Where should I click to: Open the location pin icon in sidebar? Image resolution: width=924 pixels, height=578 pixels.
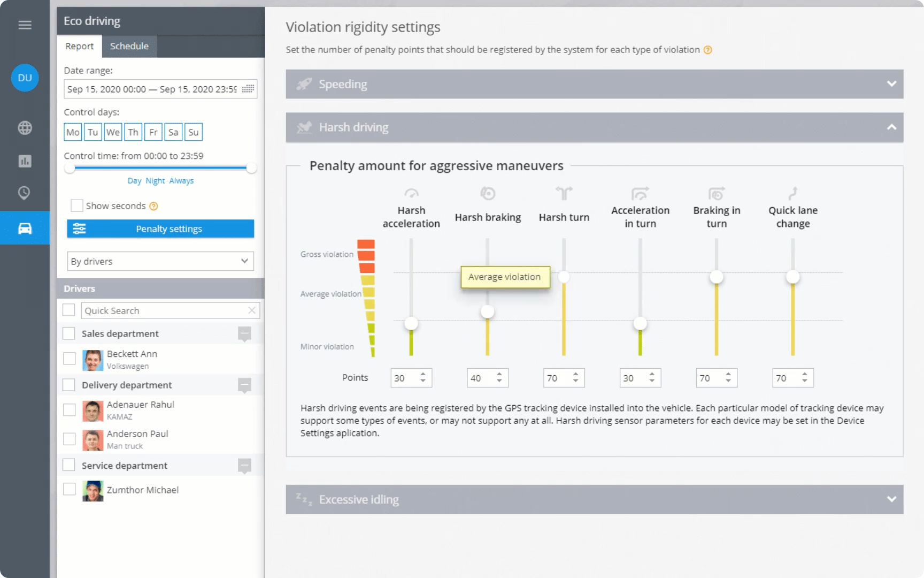[x=25, y=193]
